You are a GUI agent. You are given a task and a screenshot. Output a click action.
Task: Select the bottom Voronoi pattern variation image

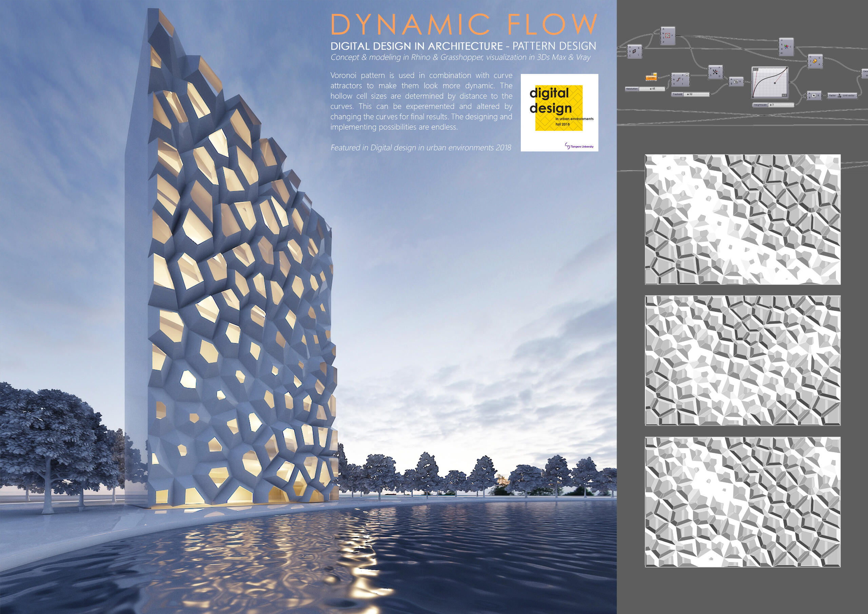743,502
